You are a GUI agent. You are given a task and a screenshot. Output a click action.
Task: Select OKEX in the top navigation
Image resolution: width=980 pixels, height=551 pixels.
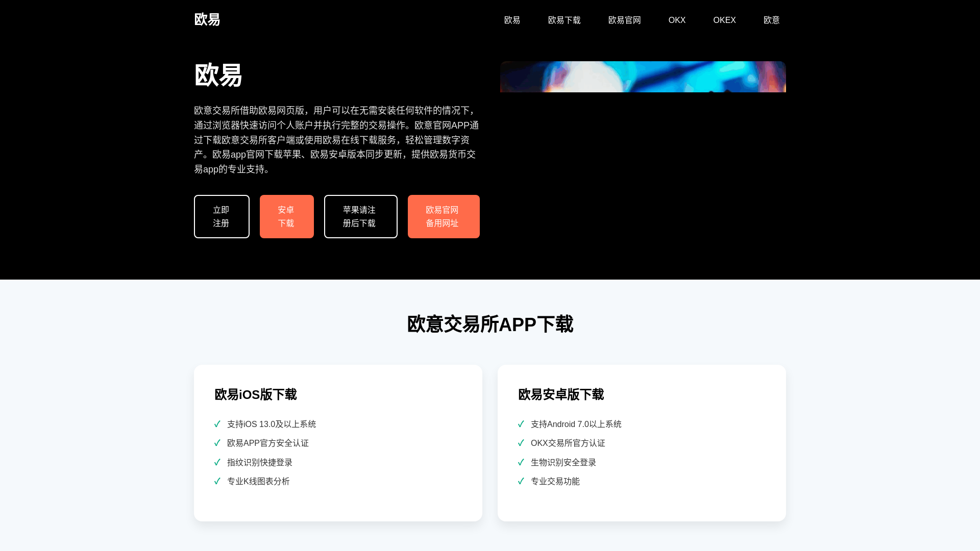coord(724,20)
